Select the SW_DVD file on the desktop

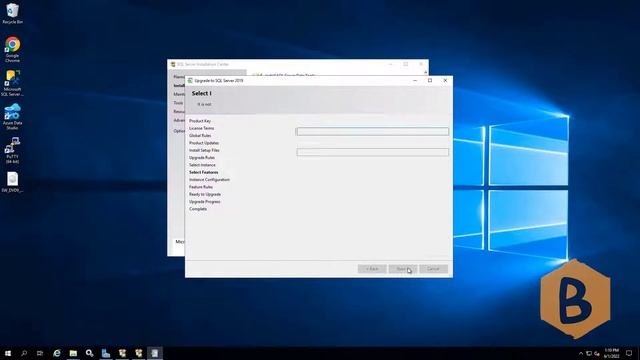[x=12, y=182]
